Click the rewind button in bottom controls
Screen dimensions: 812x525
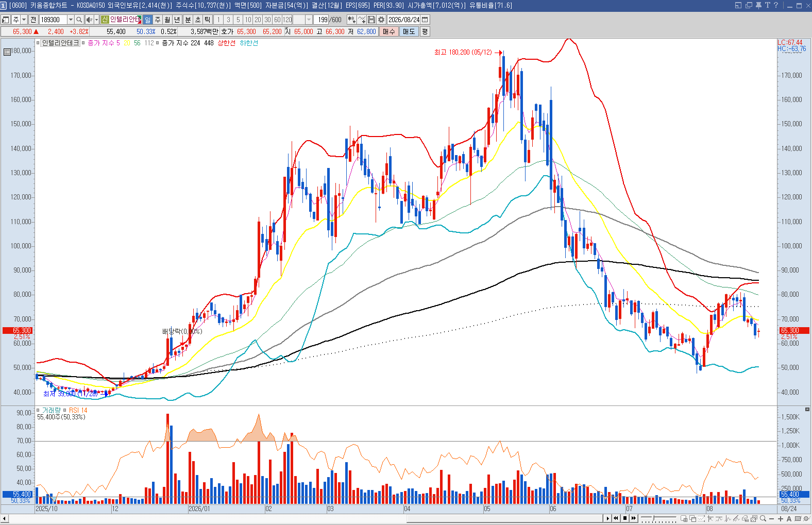tap(616, 518)
